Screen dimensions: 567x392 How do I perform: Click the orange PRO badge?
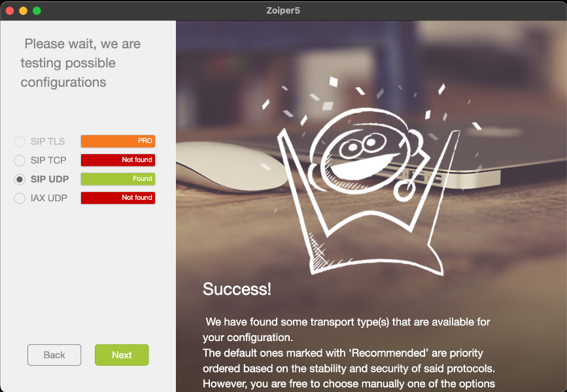pyautogui.click(x=118, y=141)
